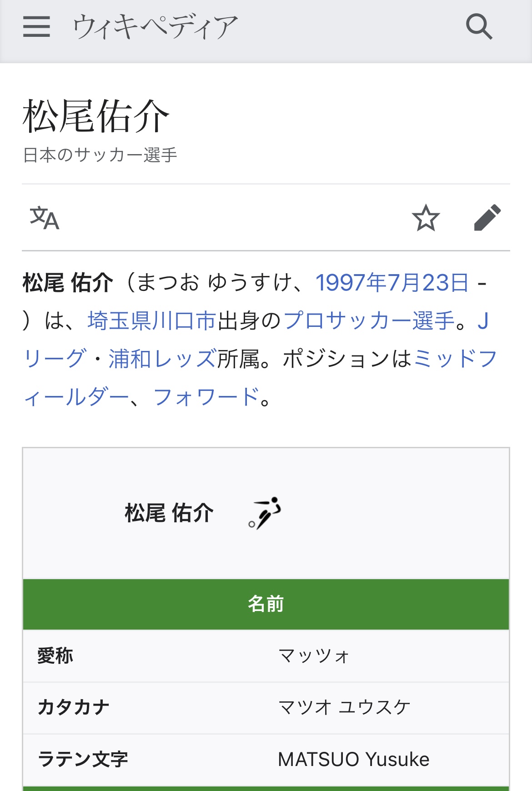The image size is (532, 791).
Task: Tap the article title 松尾佑介
Action: pos(96,116)
